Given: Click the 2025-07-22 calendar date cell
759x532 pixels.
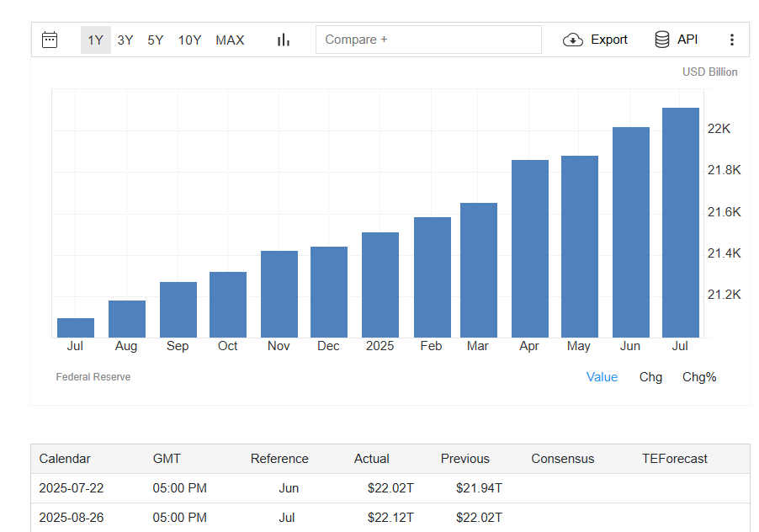Looking at the screenshot, I should click(x=72, y=488).
